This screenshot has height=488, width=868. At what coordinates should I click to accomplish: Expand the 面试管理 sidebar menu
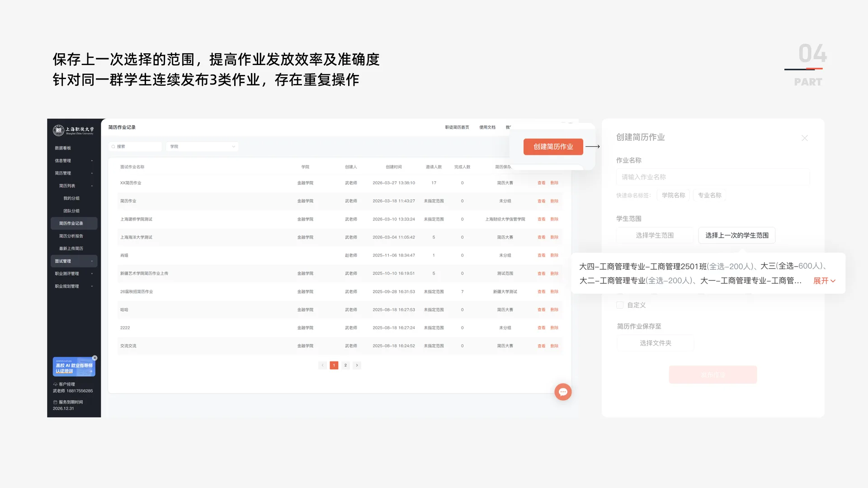[x=74, y=261]
